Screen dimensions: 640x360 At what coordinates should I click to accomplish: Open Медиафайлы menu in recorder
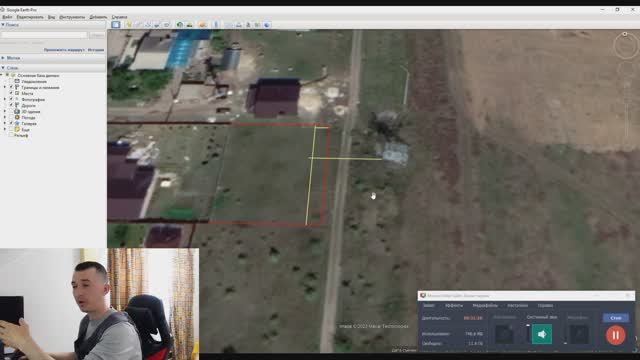coord(485,305)
